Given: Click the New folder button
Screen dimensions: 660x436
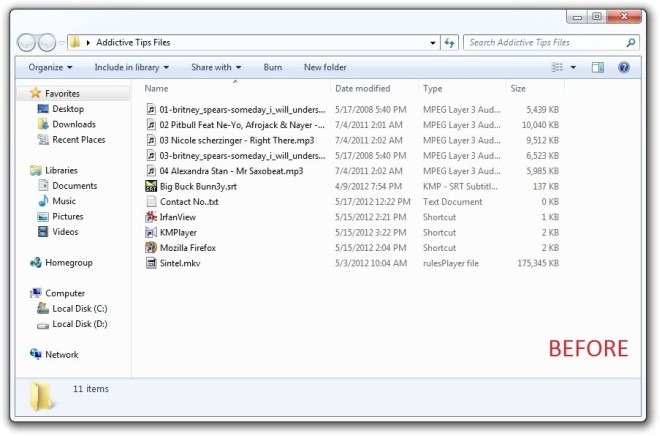Looking at the screenshot, I should coord(325,67).
